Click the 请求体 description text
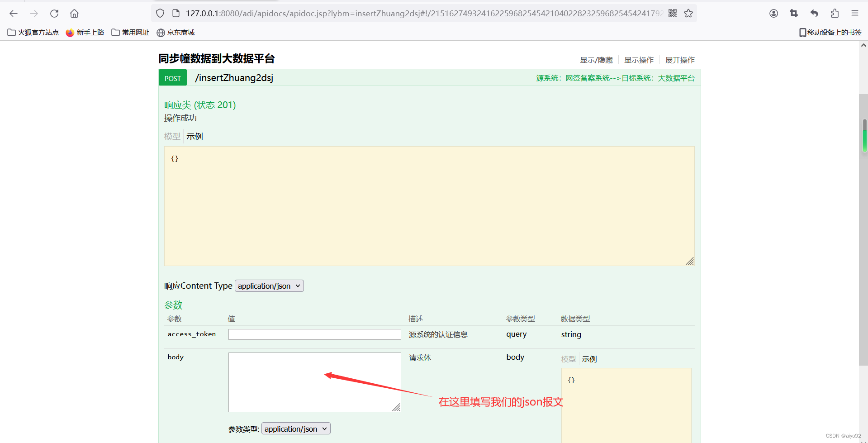Screen dimensions: 868x443 [420, 357]
